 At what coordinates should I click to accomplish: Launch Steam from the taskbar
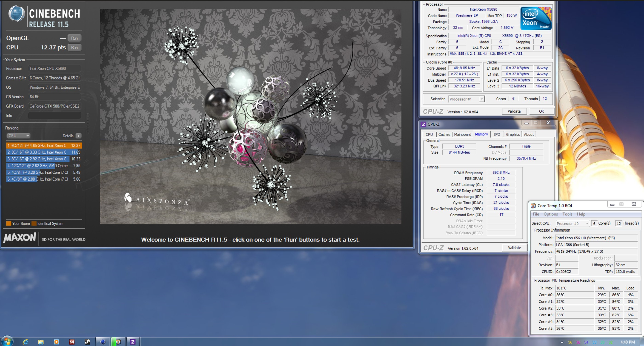pos(87,342)
